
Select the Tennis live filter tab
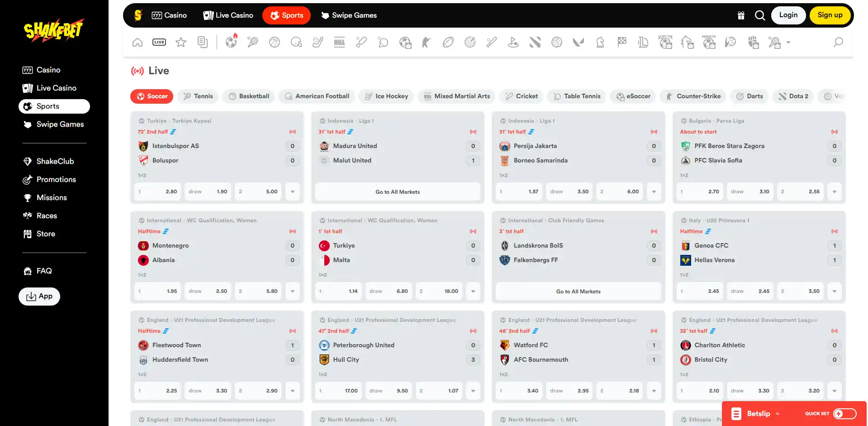[x=198, y=96]
